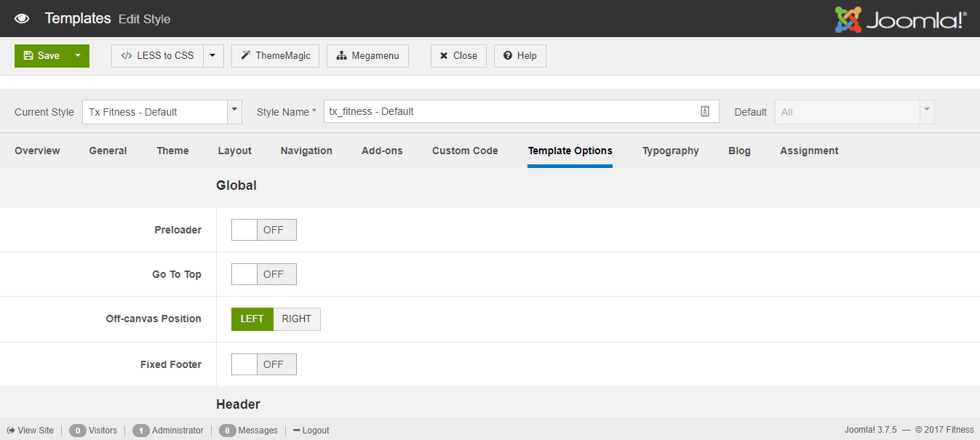Viewport: 980px width, 440px height.
Task: Click the Style Name text field
Action: [x=509, y=111]
